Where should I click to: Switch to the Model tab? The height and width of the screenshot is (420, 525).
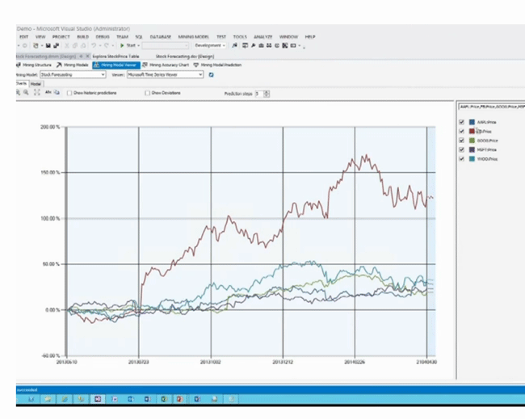[36, 83]
